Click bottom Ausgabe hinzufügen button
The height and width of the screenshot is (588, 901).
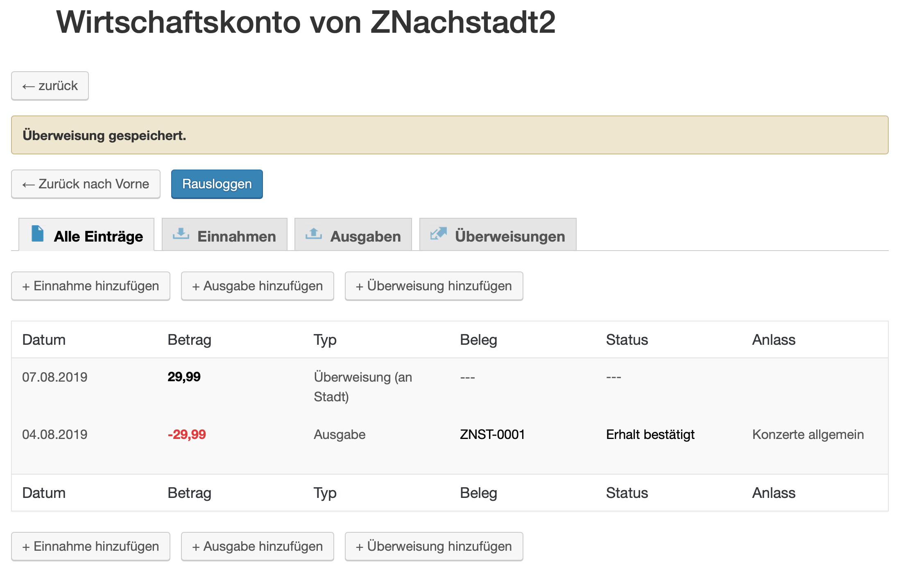click(x=257, y=546)
